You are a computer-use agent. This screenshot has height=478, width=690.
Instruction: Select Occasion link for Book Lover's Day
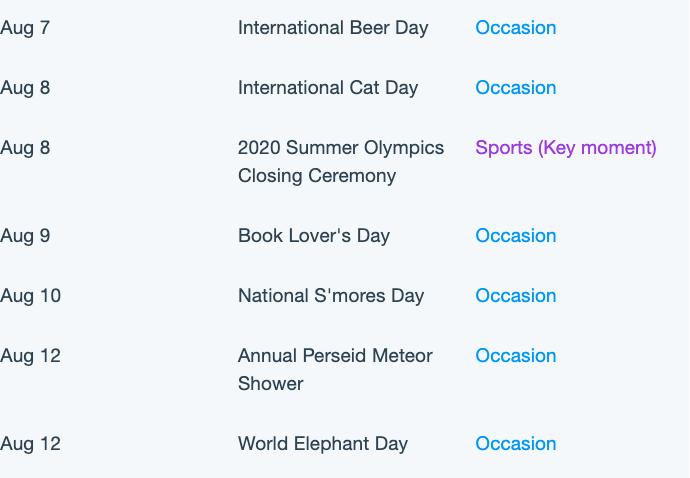pyautogui.click(x=516, y=235)
